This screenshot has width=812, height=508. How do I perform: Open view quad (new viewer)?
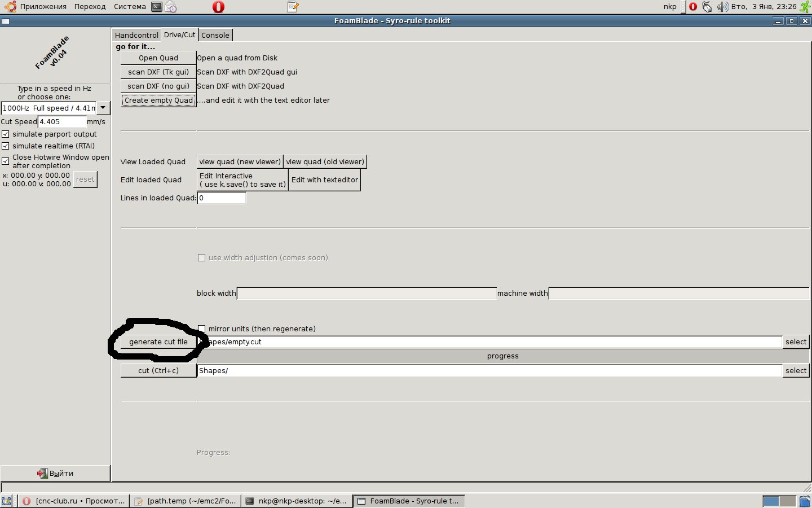click(240, 161)
